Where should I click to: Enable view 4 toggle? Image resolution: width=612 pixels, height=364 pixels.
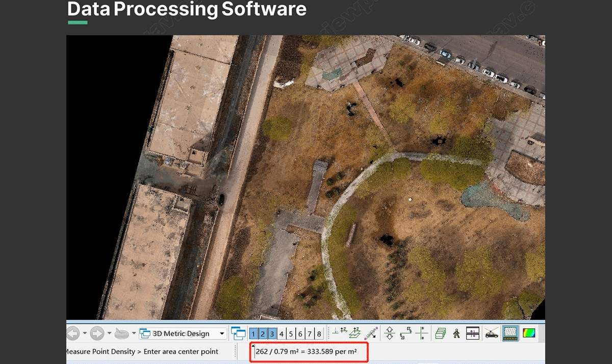(282, 334)
